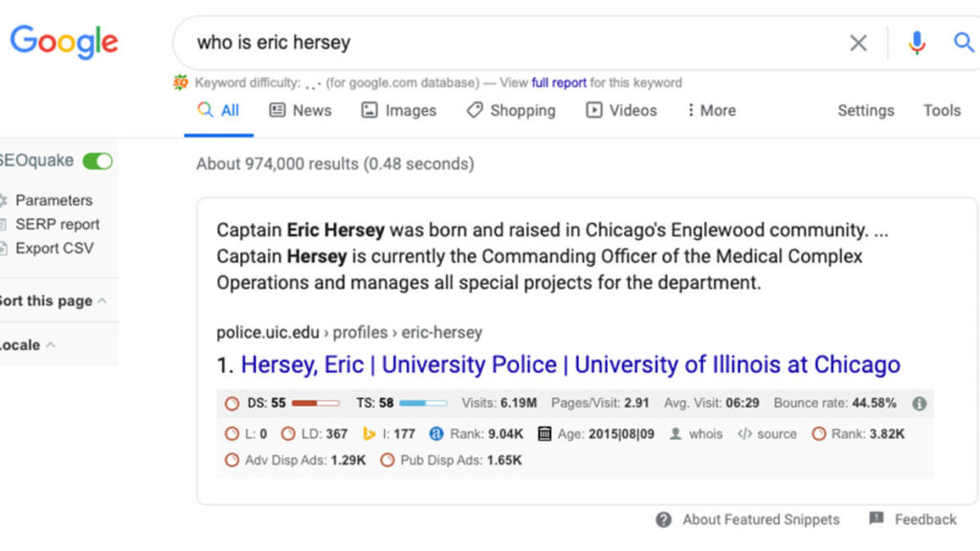
Task: Click the blue magnifying glass search icon
Action: point(964,42)
